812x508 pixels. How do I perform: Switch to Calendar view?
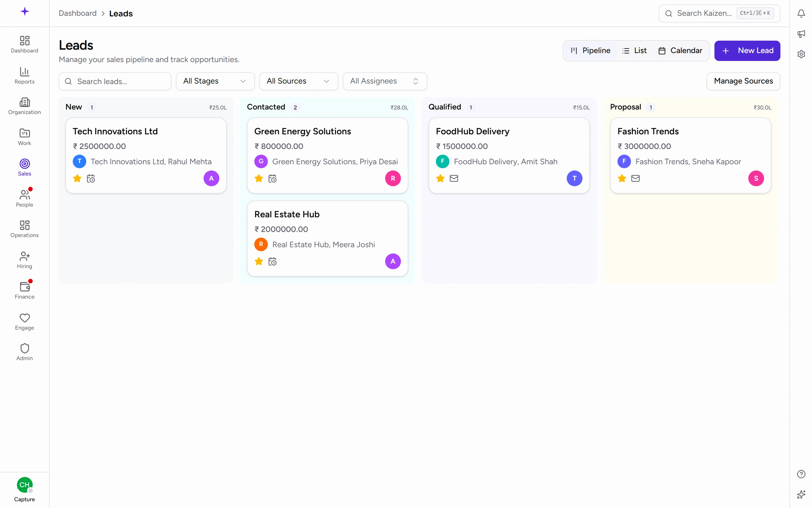(680, 51)
